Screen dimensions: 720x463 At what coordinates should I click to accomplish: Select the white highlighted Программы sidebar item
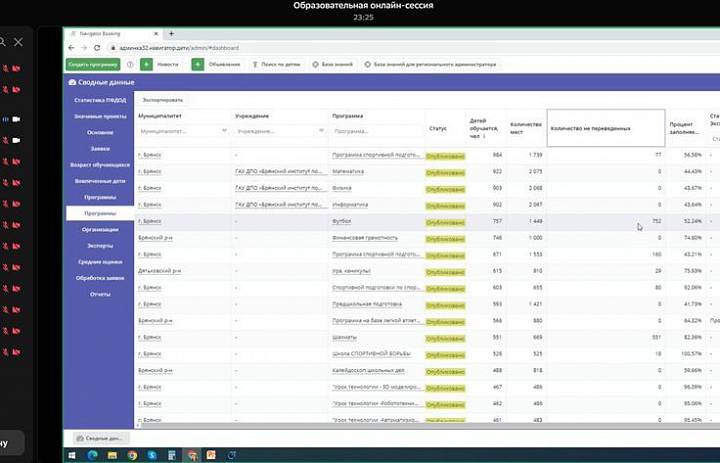point(100,213)
